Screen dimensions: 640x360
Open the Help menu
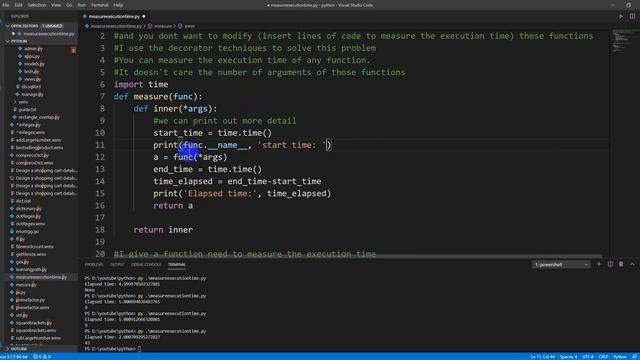tap(118, 5)
